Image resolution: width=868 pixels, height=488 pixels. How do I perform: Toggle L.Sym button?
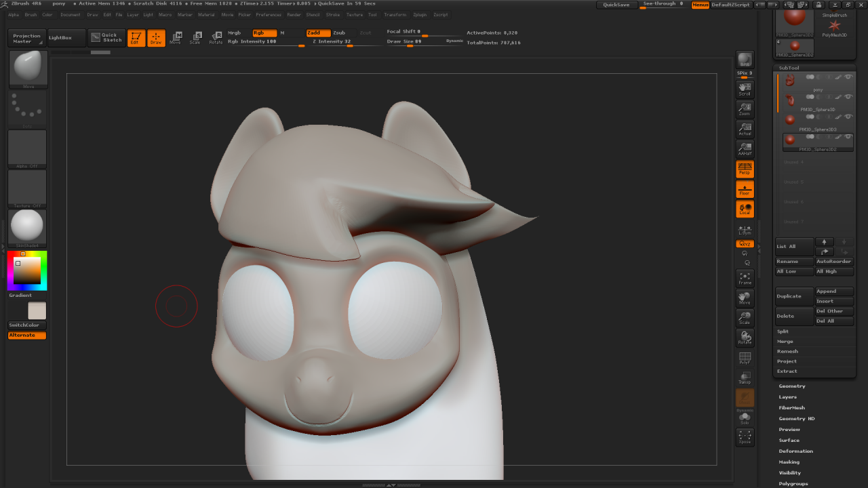745,229
